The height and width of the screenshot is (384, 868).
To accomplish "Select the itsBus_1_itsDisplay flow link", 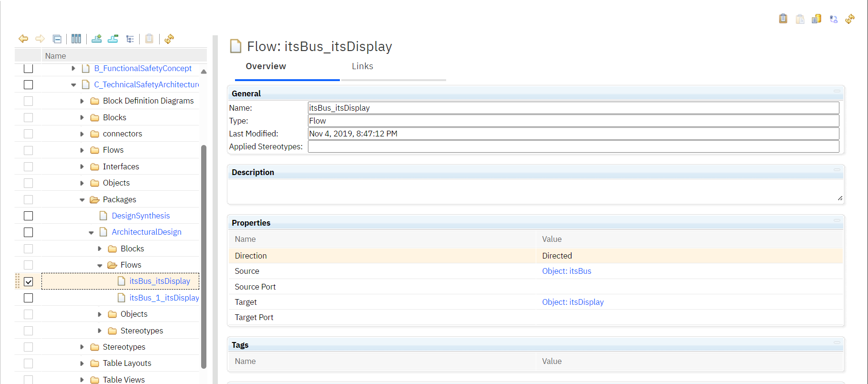I will point(164,298).
